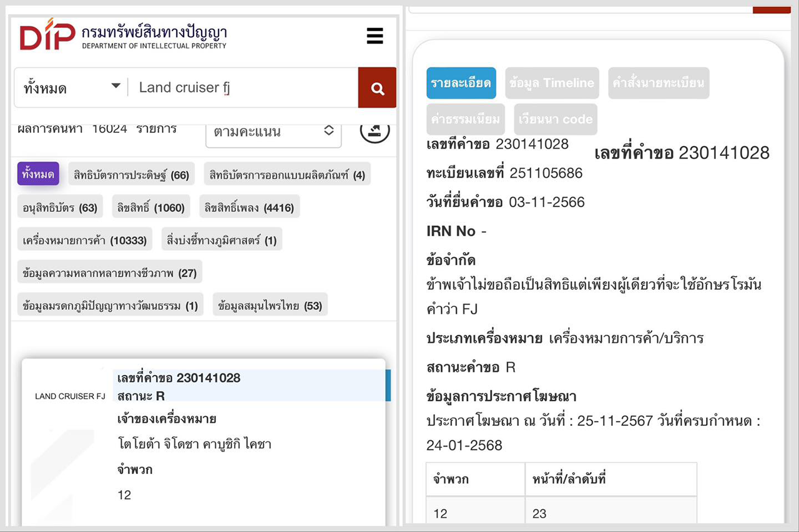The height and width of the screenshot is (532, 799).
Task: Switch to ข้อมูล Timeline tab
Action: 552,83
